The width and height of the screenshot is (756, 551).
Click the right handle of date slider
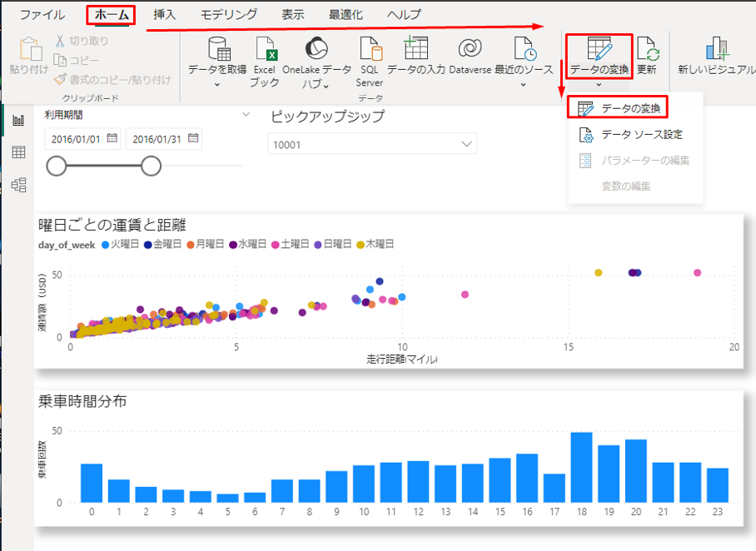pos(151,166)
